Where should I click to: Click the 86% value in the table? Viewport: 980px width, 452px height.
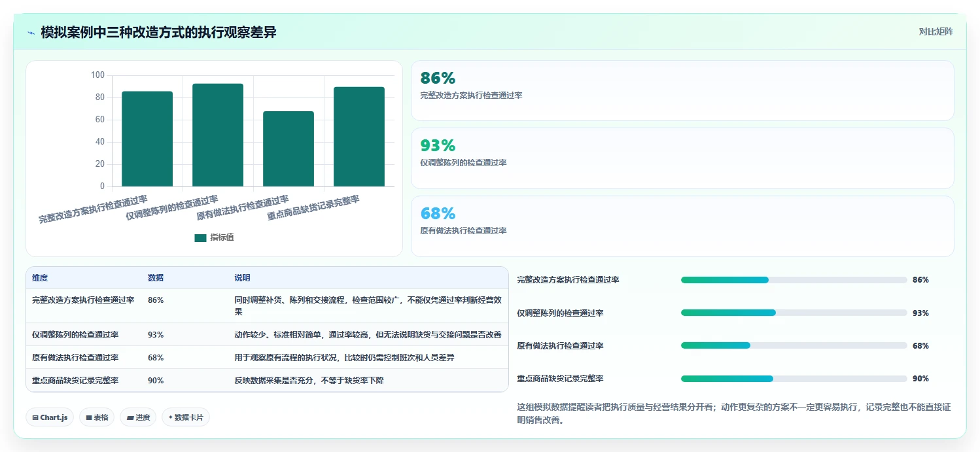156,300
